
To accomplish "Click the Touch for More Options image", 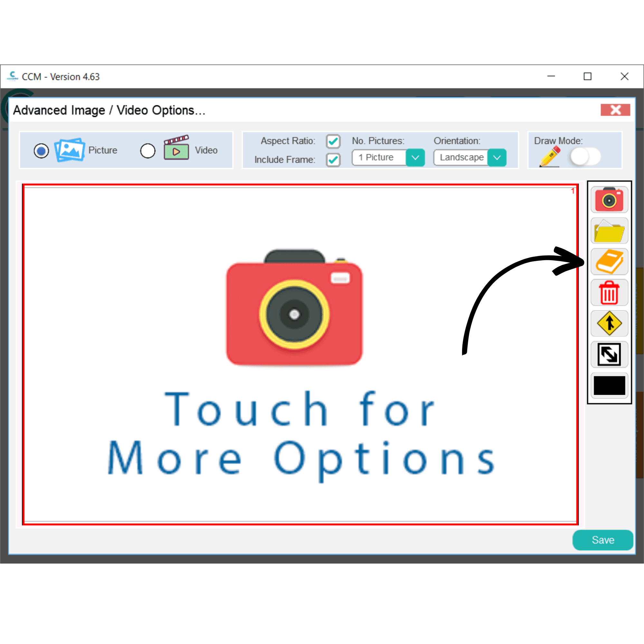I will coord(300,354).
